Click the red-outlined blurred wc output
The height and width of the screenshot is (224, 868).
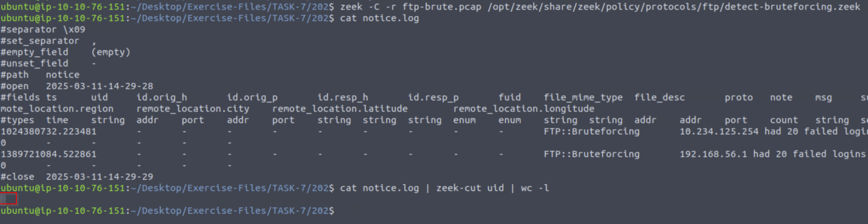tap(9, 199)
